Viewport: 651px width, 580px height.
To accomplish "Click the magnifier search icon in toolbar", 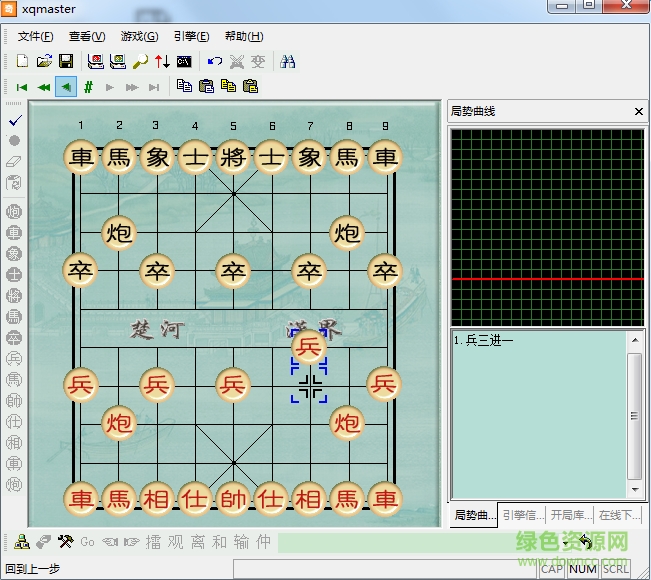I will click(x=140, y=61).
